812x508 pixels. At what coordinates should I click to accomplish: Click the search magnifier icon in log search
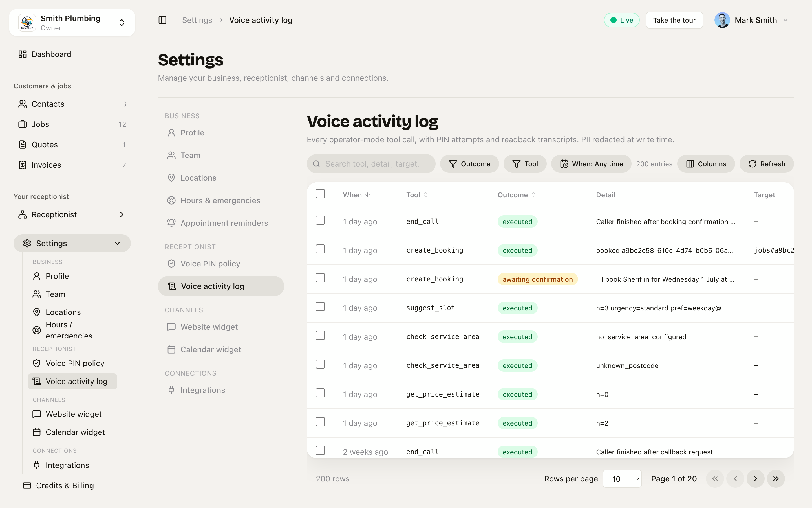point(316,164)
